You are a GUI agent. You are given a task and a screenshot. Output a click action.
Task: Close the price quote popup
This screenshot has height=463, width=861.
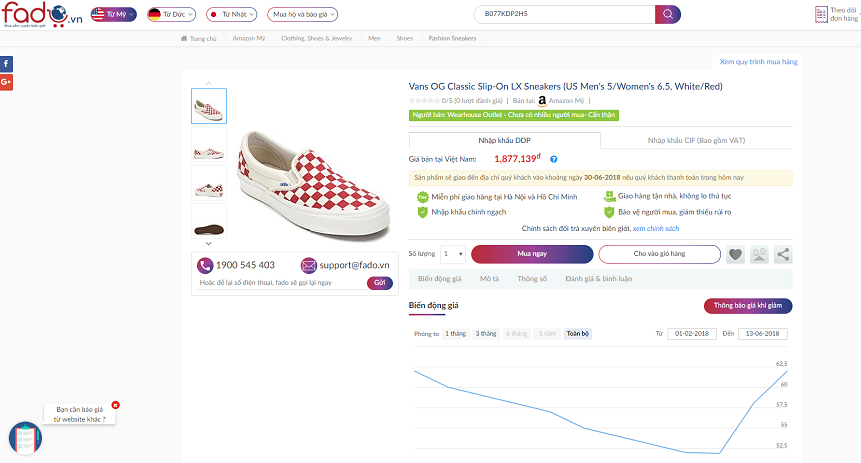pos(115,405)
